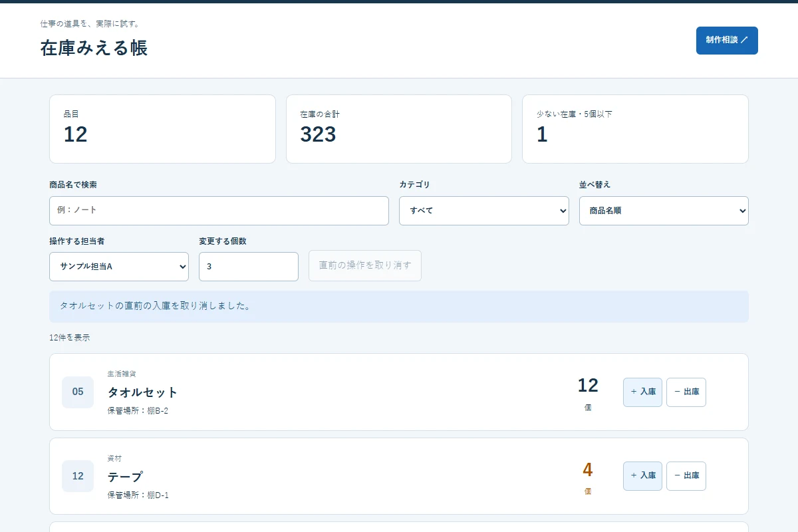Open the カテゴリ dropdown showing すべて
This screenshot has height=532, width=798.
pyautogui.click(x=484, y=210)
